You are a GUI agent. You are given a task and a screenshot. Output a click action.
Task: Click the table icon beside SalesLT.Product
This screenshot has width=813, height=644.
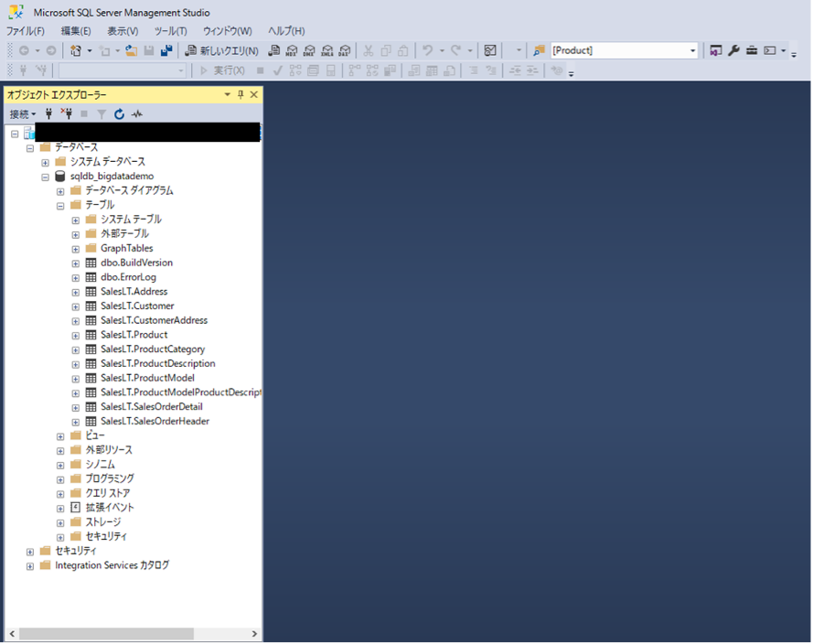coord(91,335)
